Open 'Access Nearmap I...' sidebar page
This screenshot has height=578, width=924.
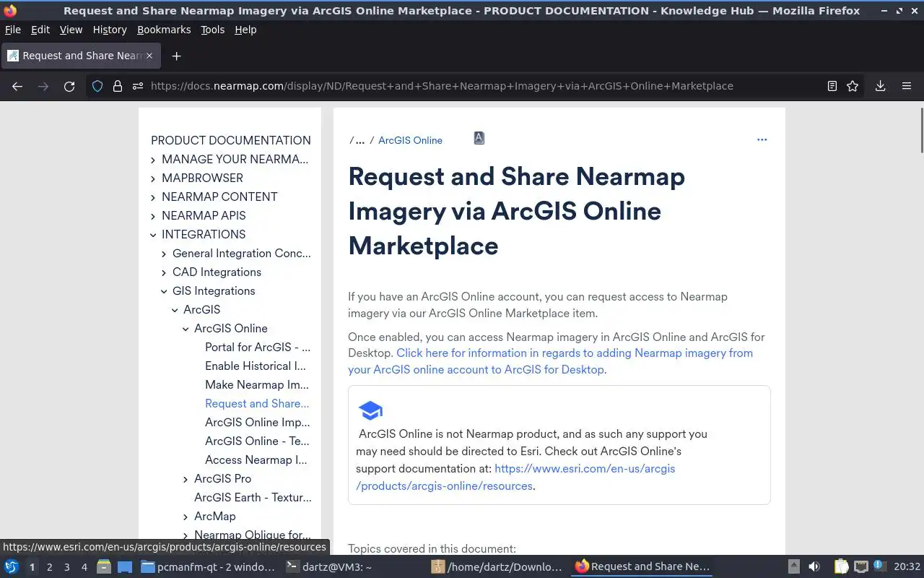pyautogui.click(x=256, y=460)
